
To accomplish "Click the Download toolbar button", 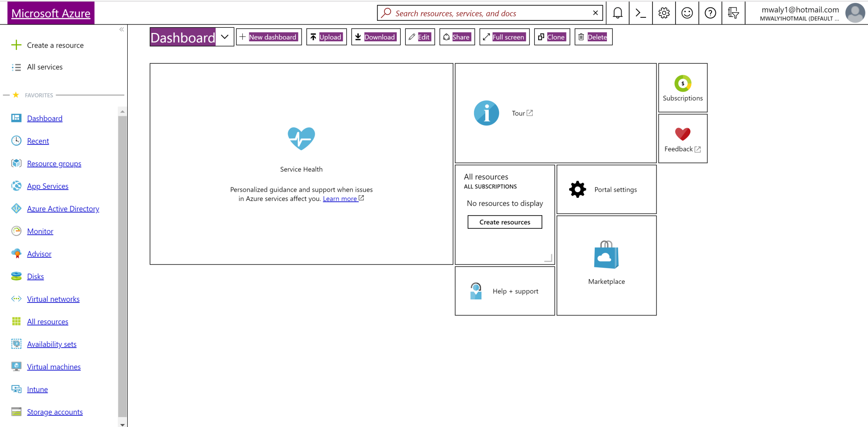I will [x=376, y=37].
